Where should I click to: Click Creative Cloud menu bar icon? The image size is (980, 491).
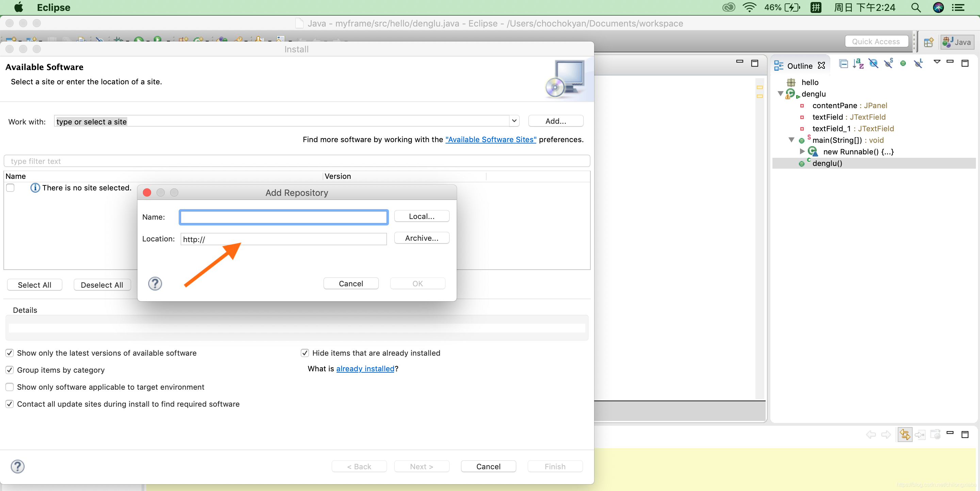pyautogui.click(x=728, y=7)
